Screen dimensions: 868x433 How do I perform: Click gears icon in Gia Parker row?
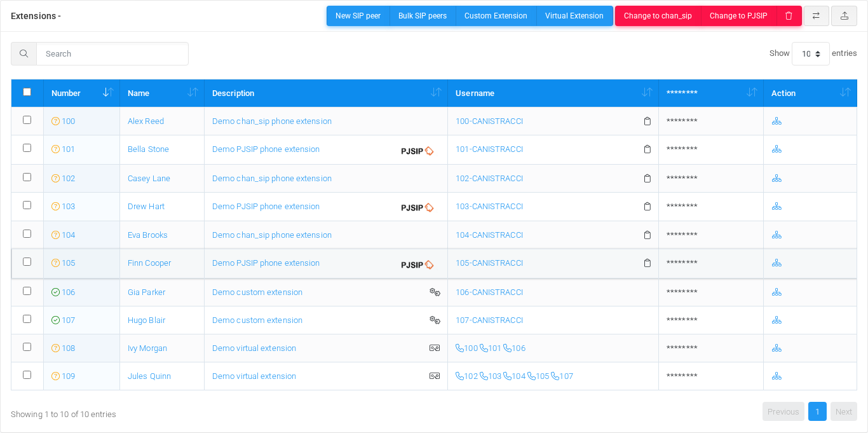[x=435, y=292]
